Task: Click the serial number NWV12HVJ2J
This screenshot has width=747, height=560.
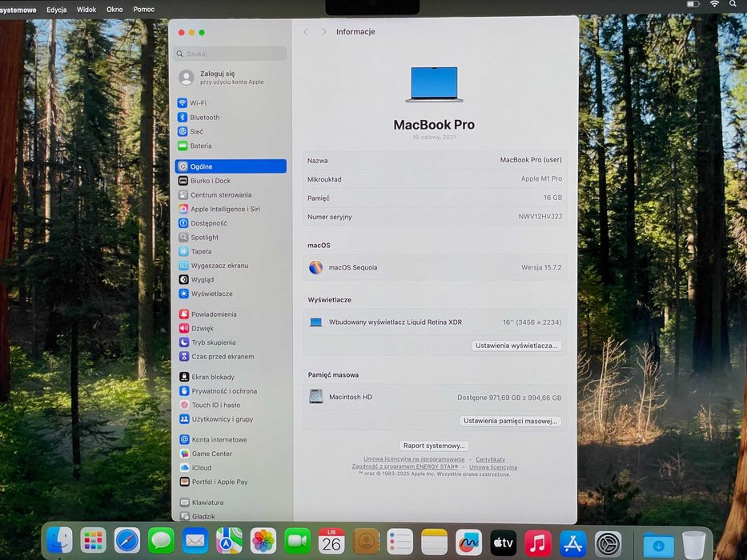Action: point(540,217)
